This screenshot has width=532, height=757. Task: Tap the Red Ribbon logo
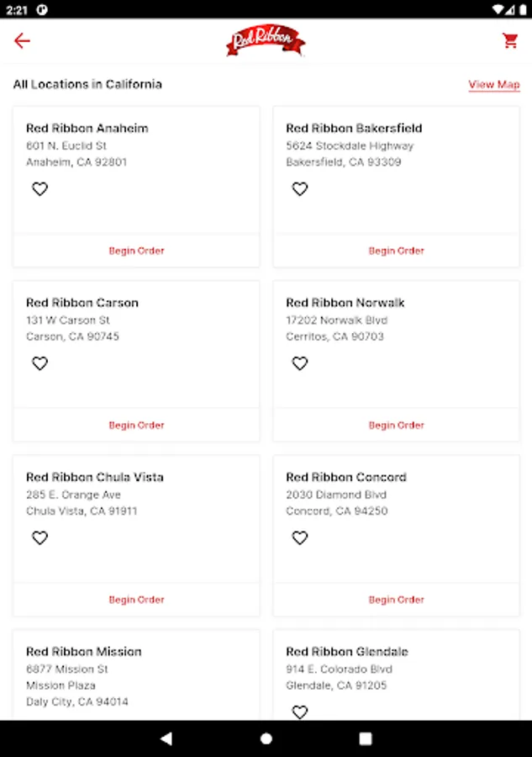266,40
